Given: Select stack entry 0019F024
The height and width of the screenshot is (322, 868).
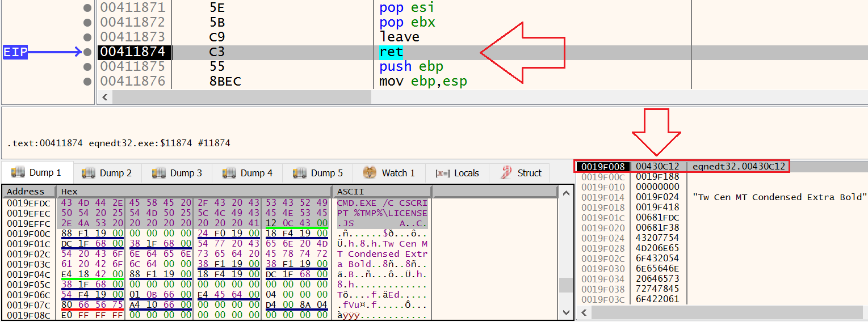Looking at the screenshot, I should tap(603, 238).
